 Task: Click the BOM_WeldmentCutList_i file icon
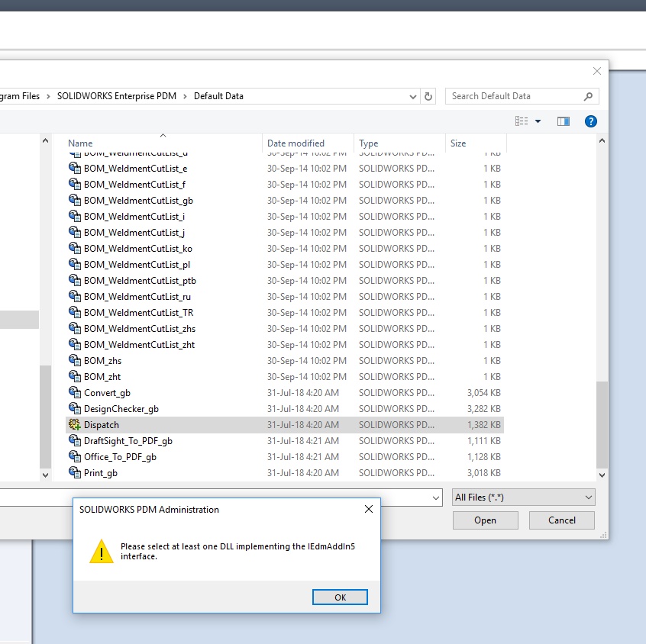[75, 216]
